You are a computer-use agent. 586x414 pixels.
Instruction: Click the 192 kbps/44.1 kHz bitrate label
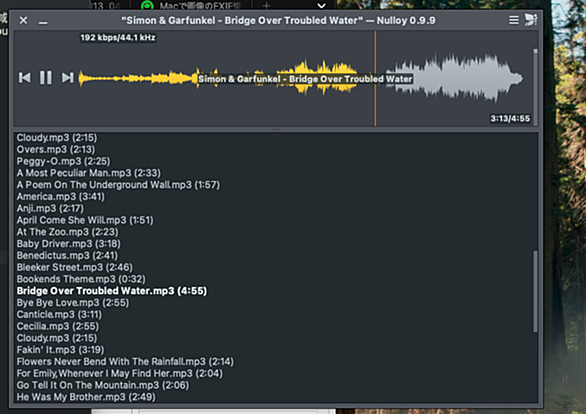118,37
